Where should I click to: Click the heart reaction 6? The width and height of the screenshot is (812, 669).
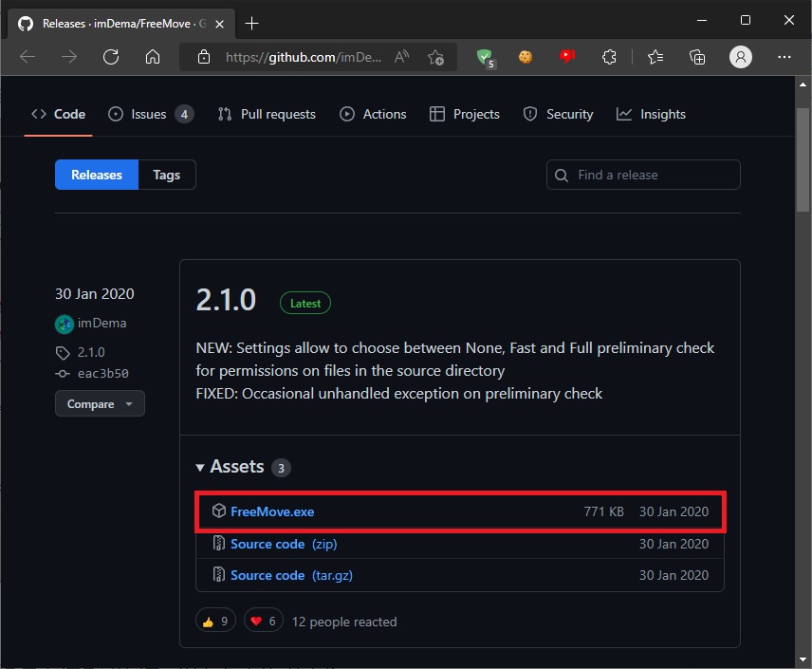(263, 621)
